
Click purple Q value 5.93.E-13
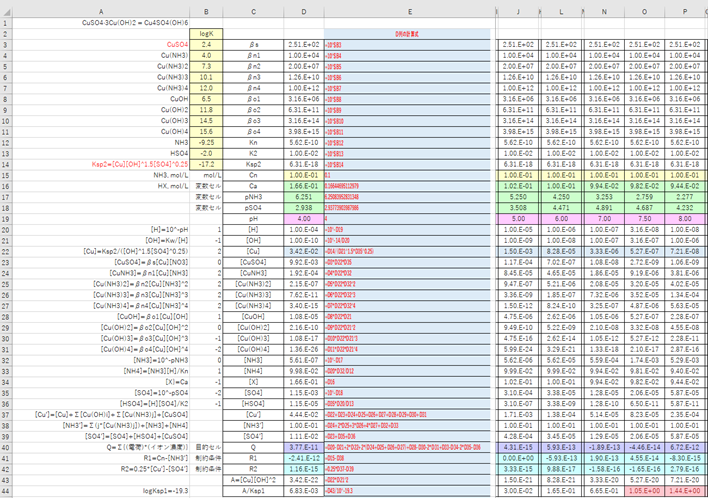(561, 447)
